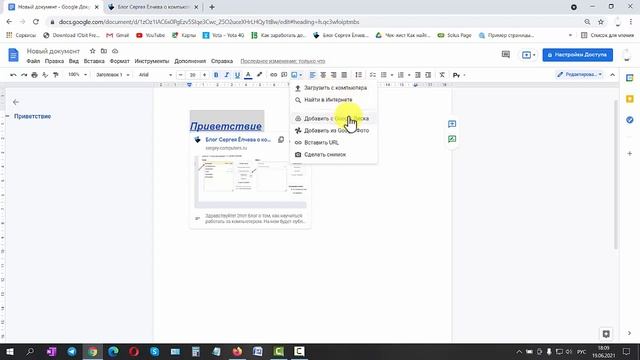Open the highlight color marker
The height and width of the screenshot is (360, 640).
click(x=259, y=75)
